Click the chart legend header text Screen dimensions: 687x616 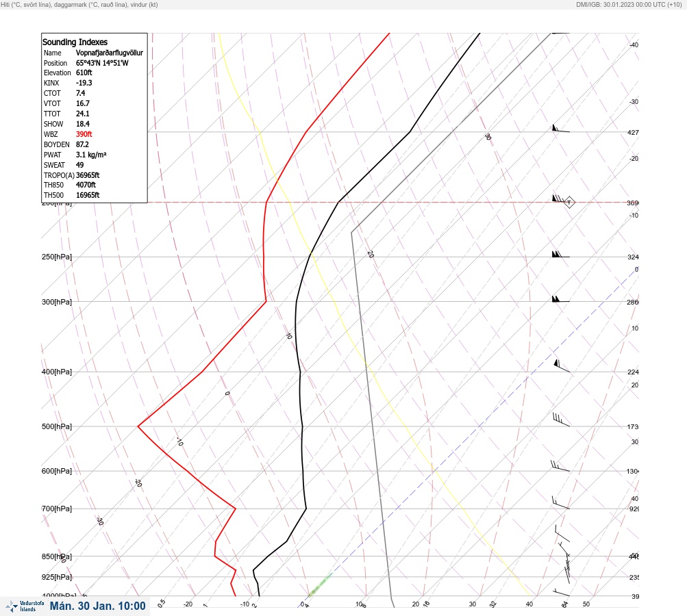point(79,4)
